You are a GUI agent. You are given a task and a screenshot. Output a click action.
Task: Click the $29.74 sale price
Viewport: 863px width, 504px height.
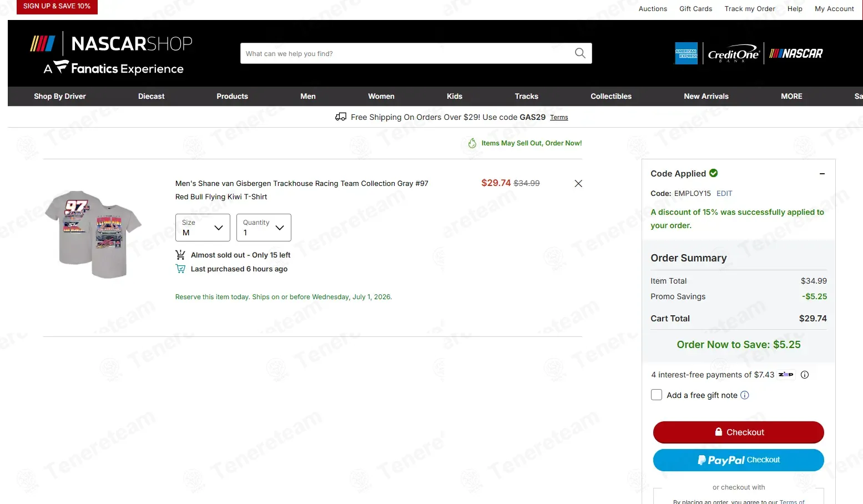pyautogui.click(x=496, y=183)
